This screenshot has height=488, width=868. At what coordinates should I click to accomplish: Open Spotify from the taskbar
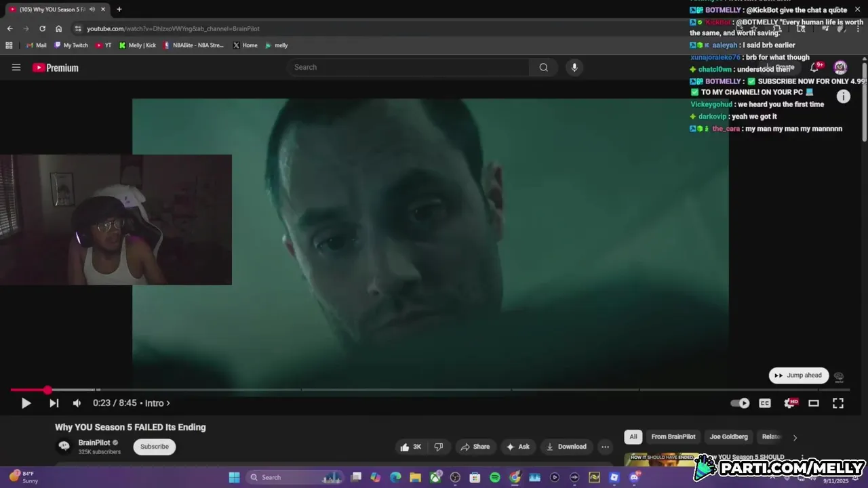(495, 477)
